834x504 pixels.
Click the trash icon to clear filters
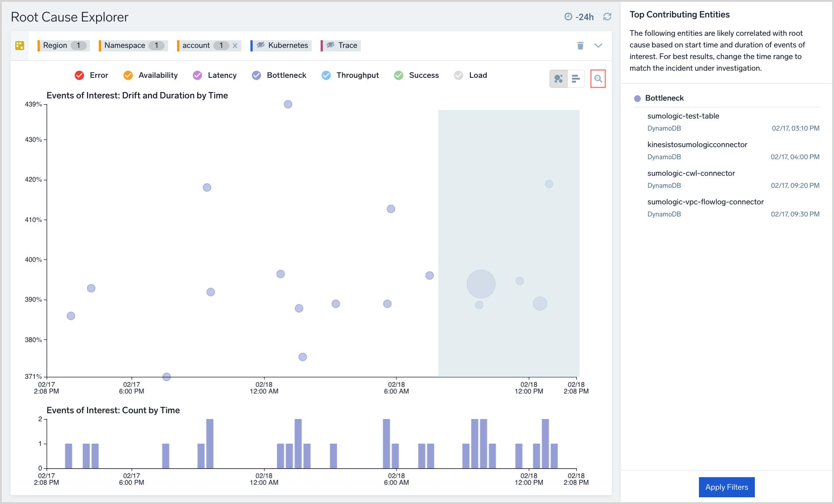pos(580,46)
